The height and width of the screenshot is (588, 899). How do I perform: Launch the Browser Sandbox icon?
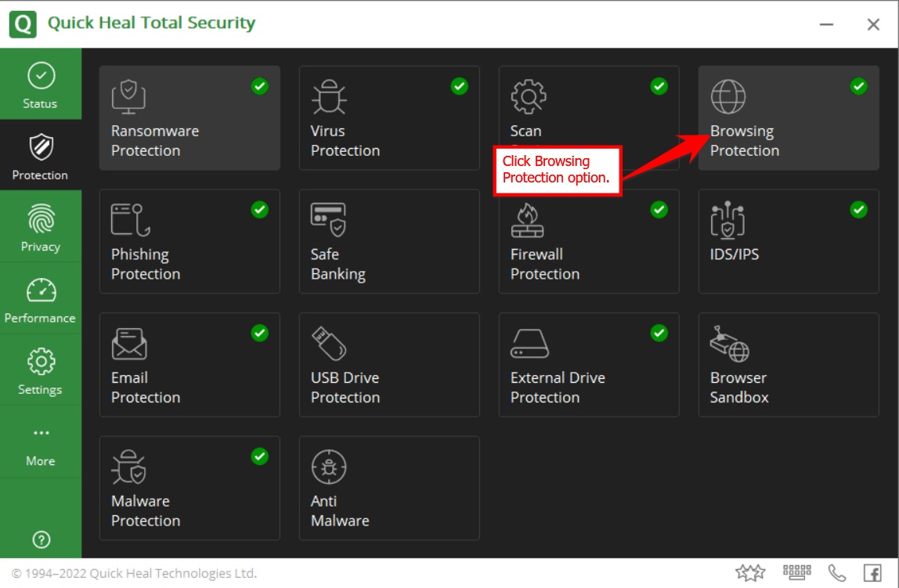729,344
